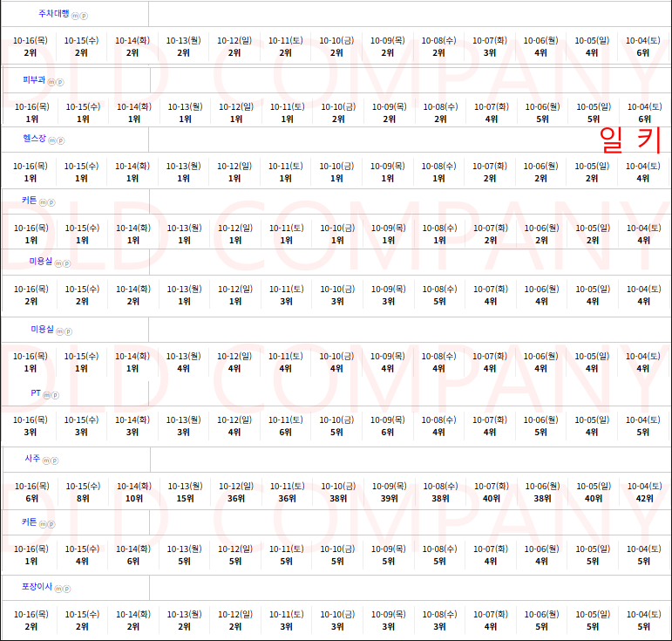Open the m icon next to PT

tap(47, 395)
